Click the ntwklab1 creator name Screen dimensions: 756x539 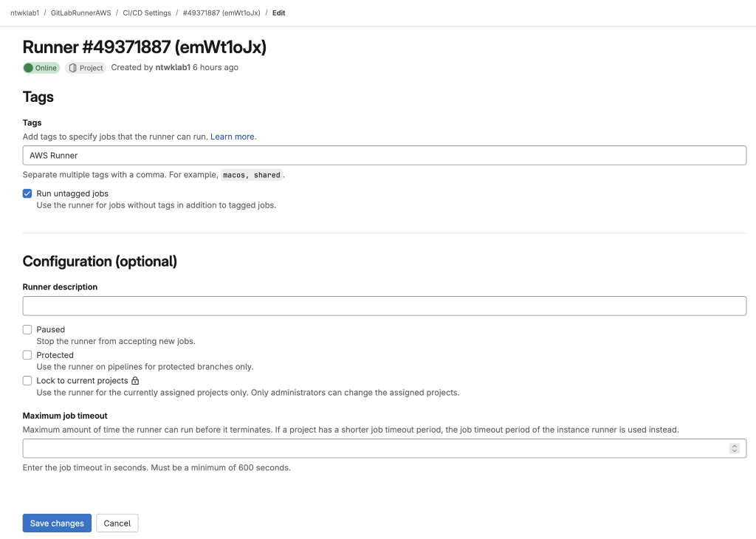pyautogui.click(x=173, y=67)
